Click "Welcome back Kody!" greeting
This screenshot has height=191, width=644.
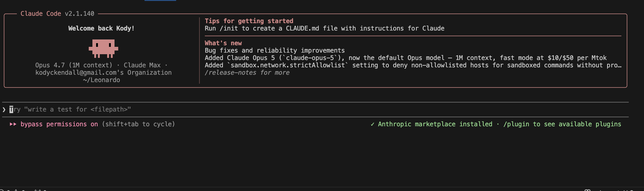click(x=101, y=28)
